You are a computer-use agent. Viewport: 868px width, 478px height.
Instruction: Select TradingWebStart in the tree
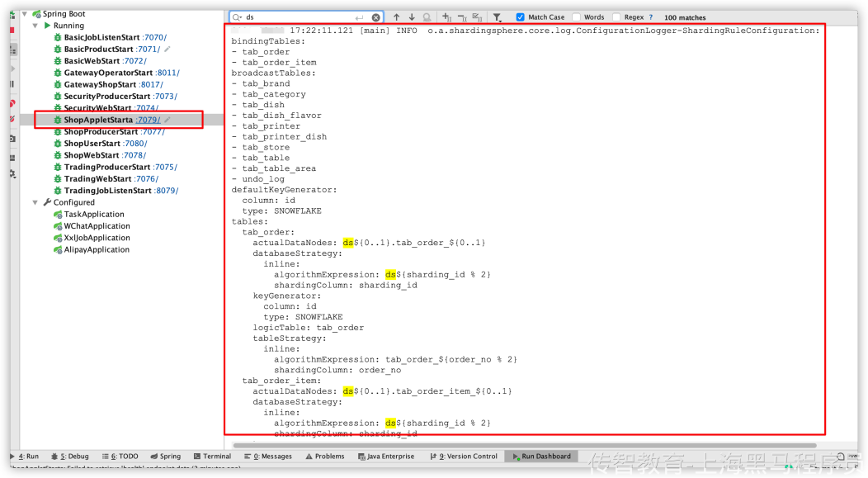click(x=97, y=179)
